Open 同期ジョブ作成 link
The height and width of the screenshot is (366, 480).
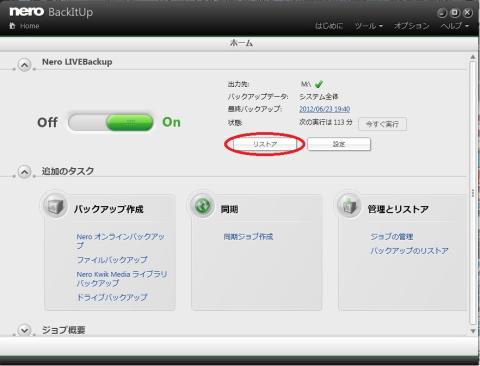point(248,237)
